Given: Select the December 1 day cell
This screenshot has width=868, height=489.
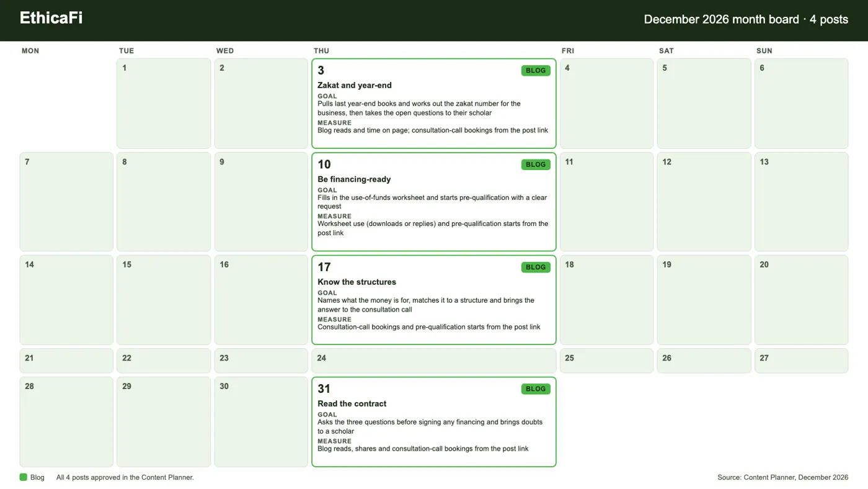Looking at the screenshot, I should [164, 104].
